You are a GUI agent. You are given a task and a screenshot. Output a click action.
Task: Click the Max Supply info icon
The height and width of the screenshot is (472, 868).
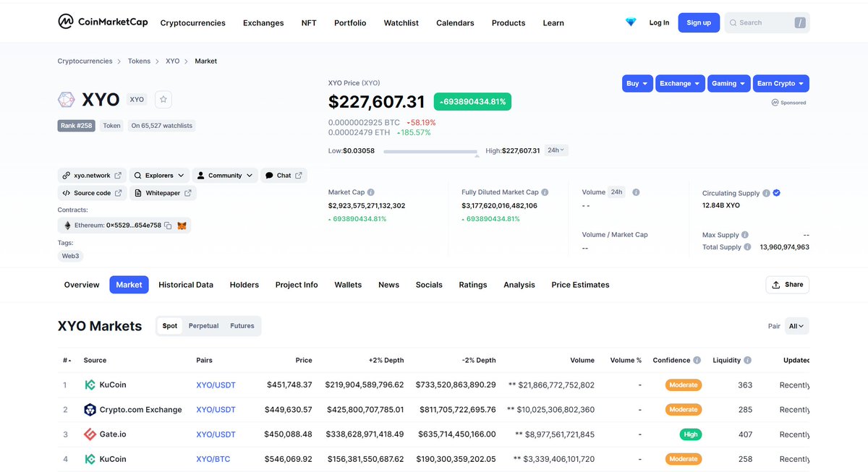745,235
